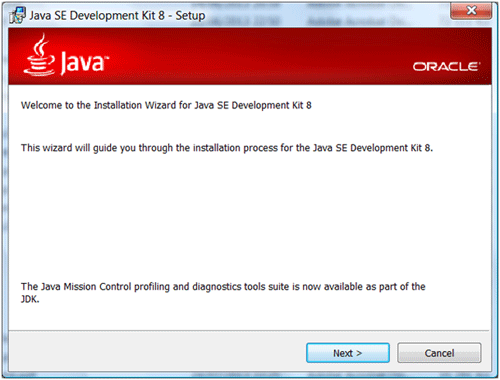Click the Next > button to continue setup

348,353
